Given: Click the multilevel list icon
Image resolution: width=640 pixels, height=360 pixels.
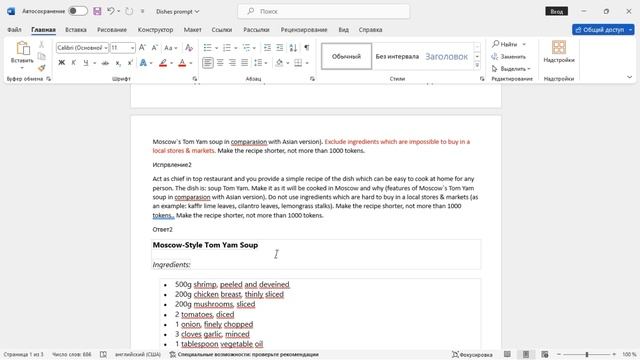Looking at the screenshot, I should [246, 48].
